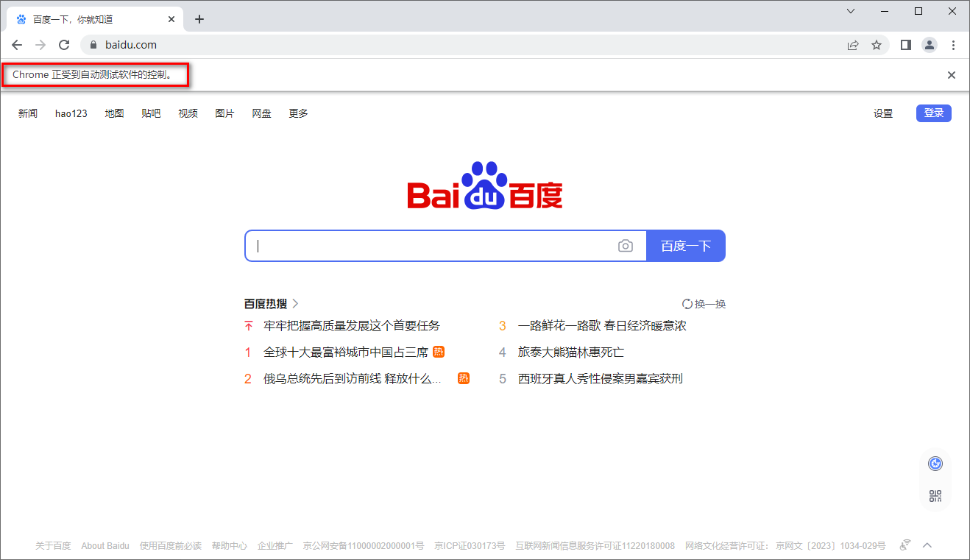
Task: Open hot search 西班牙真人秀性侵案男嘉宾获刑
Action: (601, 379)
